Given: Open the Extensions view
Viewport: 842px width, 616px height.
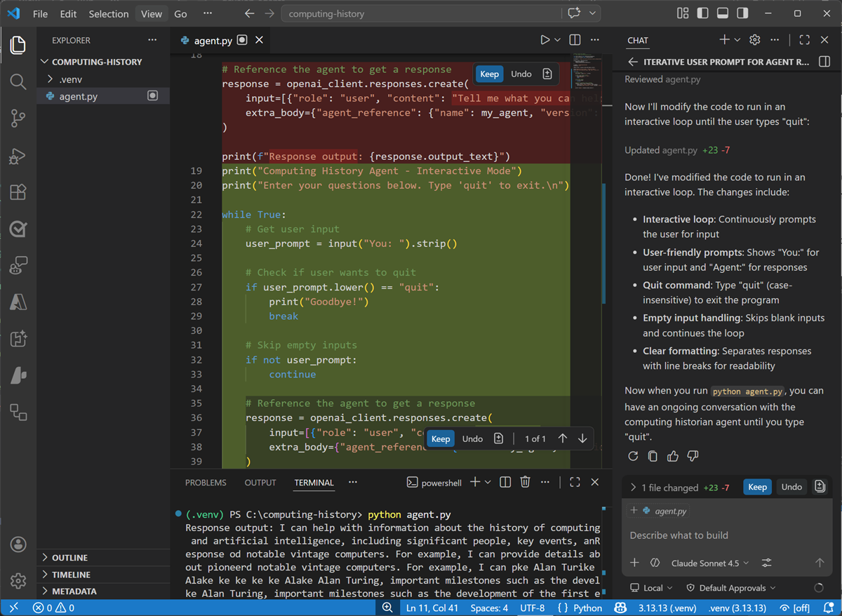Looking at the screenshot, I should (18, 192).
